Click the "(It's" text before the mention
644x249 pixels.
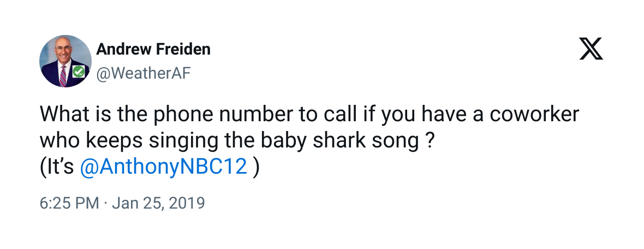point(57,167)
